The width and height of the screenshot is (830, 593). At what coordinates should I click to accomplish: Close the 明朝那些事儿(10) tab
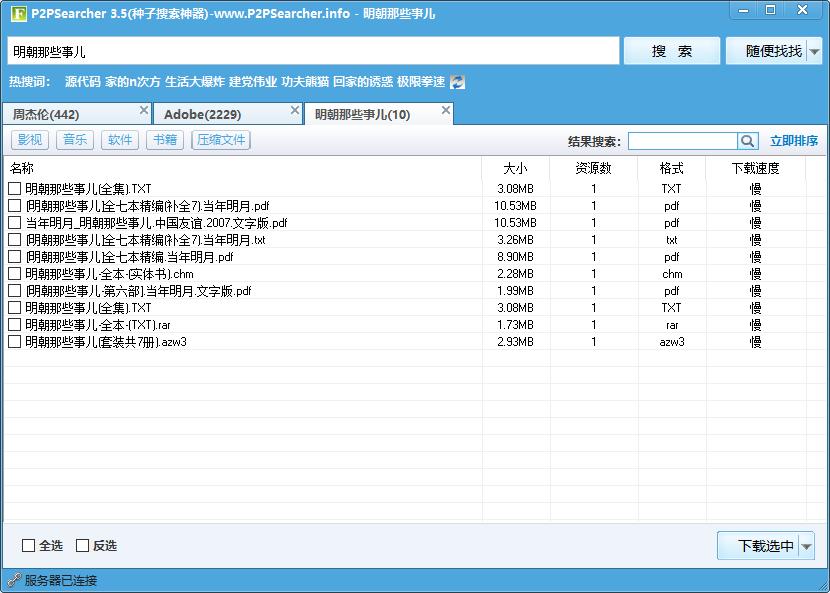click(446, 110)
